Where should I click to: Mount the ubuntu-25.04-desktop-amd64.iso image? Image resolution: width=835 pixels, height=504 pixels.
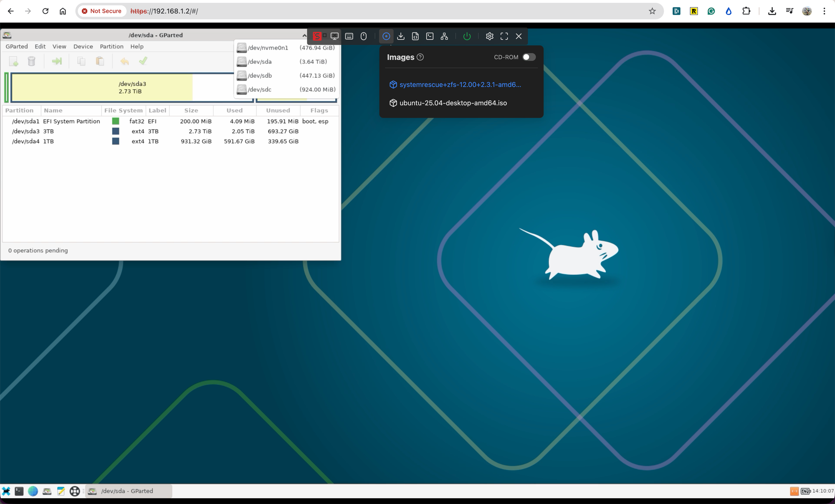[453, 103]
